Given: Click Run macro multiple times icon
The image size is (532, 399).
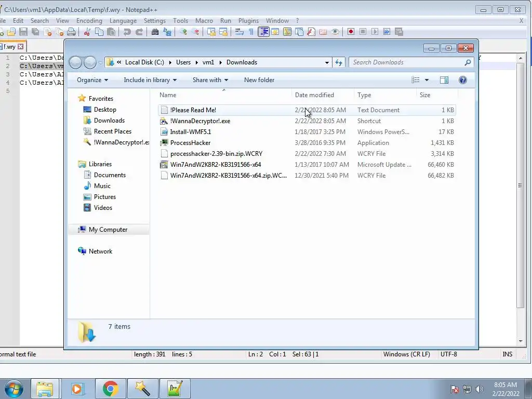Looking at the screenshot, I should click(x=387, y=32).
